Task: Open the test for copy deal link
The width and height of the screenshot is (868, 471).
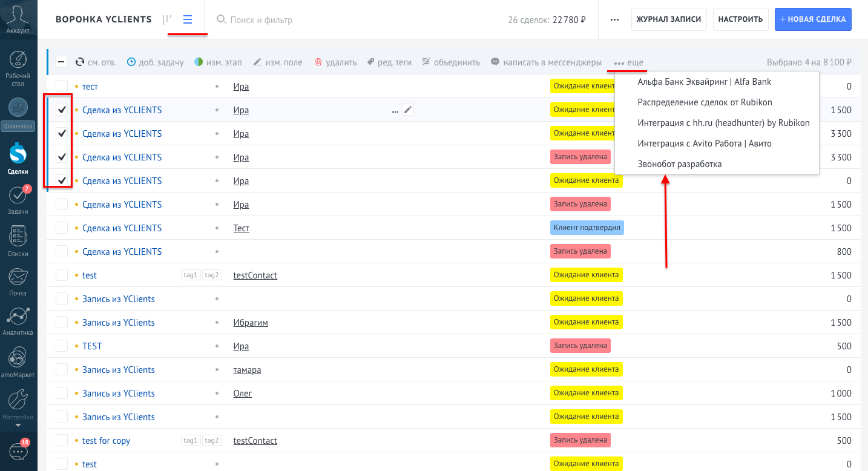Action: (106, 441)
